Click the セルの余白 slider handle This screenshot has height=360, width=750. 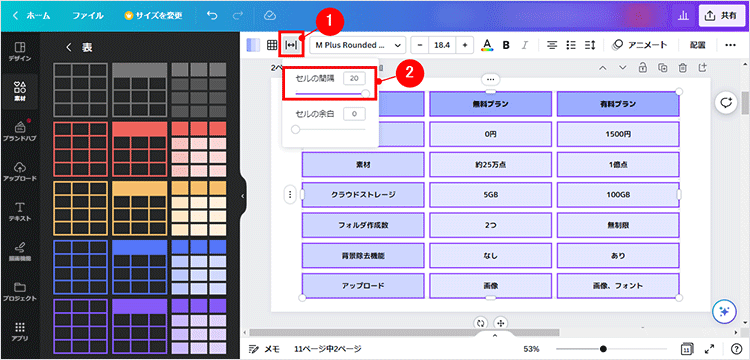pos(296,129)
